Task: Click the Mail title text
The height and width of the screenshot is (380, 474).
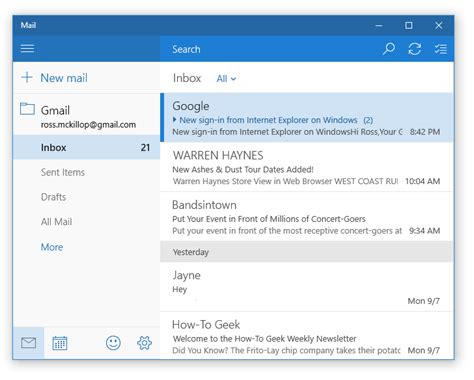Action: pyautogui.click(x=28, y=25)
